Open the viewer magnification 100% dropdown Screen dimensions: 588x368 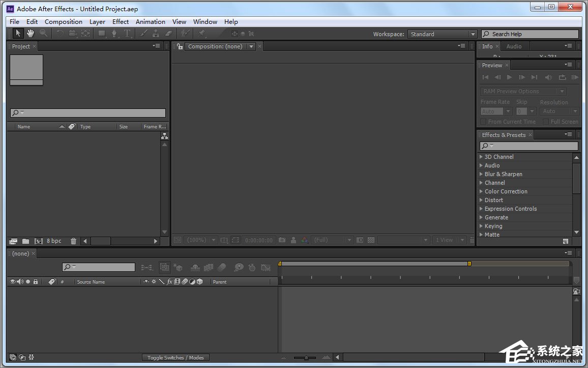pyautogui.click(x=201, y=240)
